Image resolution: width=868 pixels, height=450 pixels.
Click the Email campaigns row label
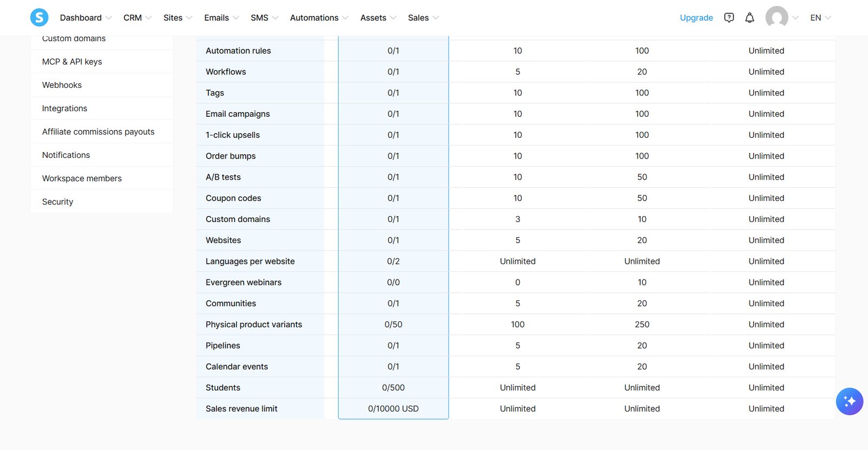click(238, 114)
